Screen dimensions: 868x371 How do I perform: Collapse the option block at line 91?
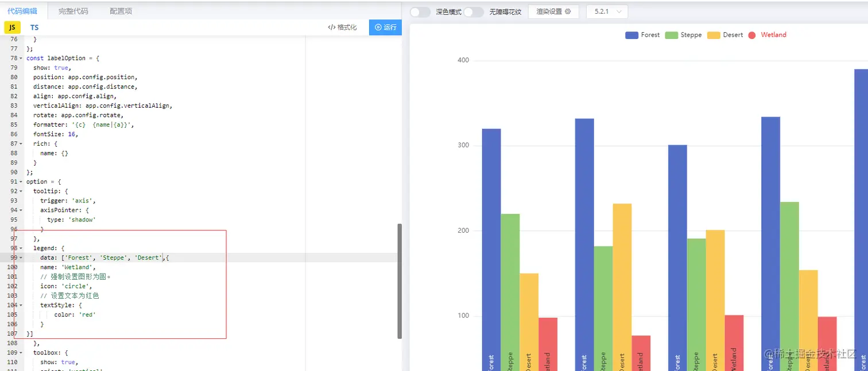click(x=21, y=182)
